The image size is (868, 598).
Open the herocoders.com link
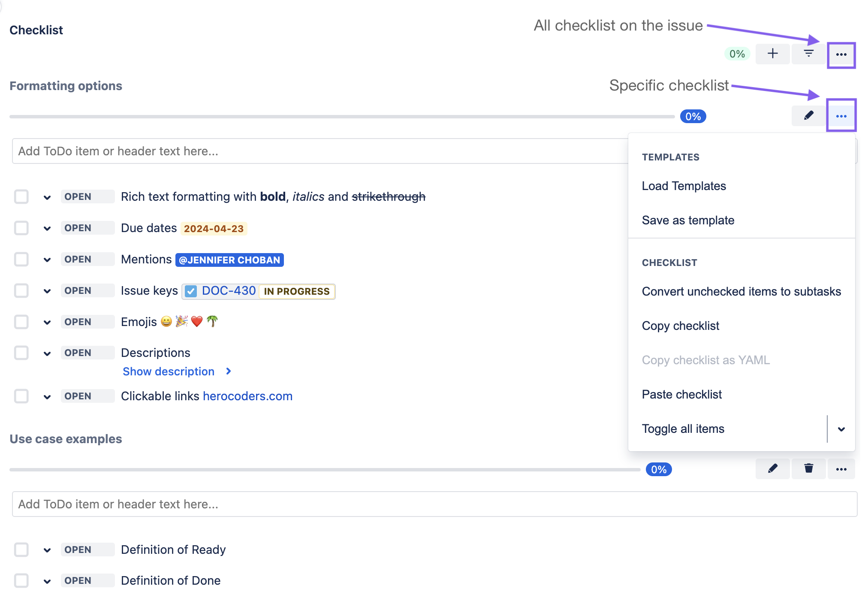[x=247, y=396]
